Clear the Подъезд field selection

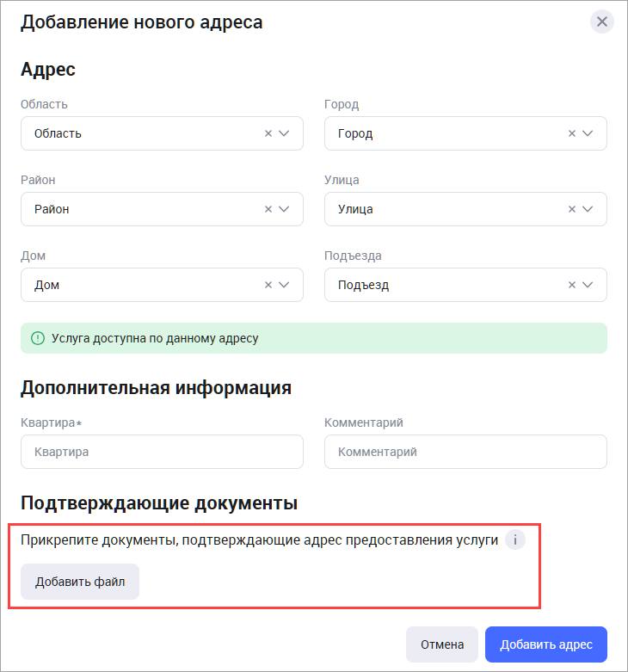tap(572, 285)
